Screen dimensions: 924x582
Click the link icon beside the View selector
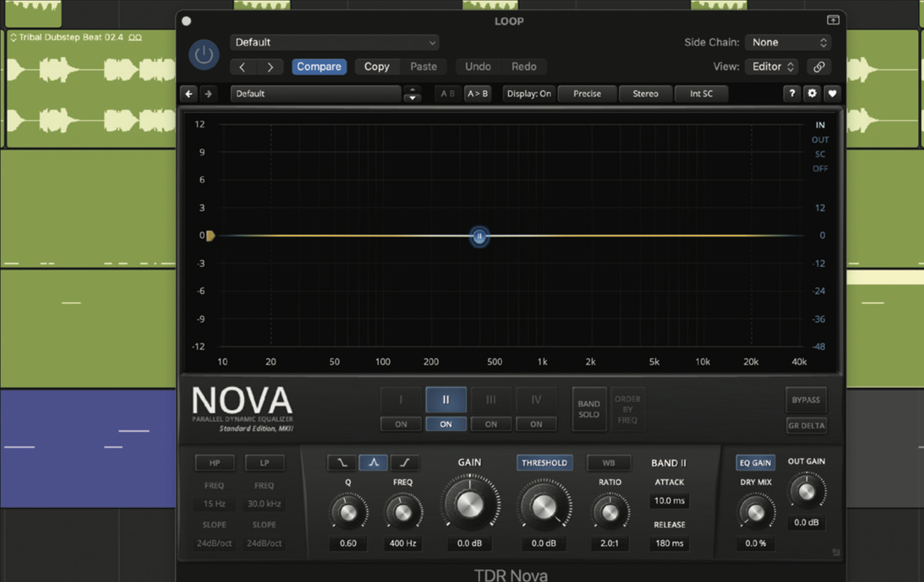pyautogui.click(x=819, y=67)
